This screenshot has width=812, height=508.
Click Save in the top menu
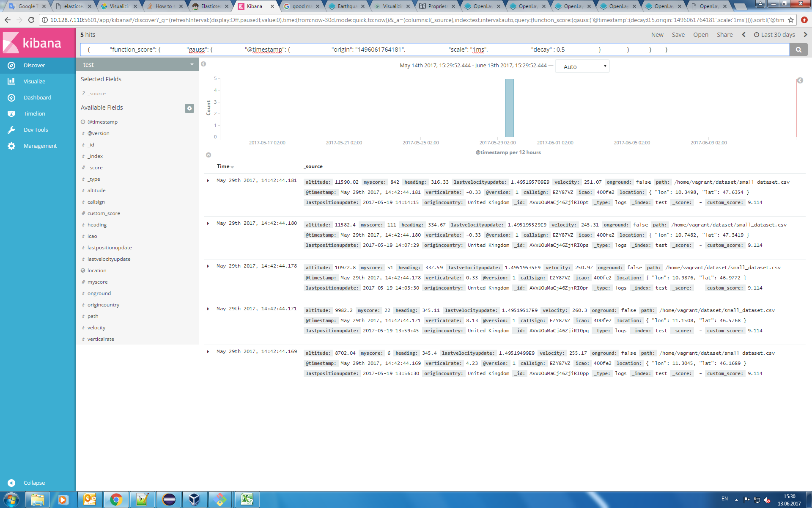click(678, 35)
